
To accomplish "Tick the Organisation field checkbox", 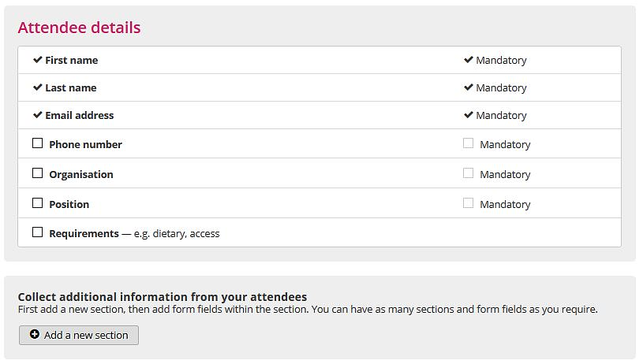I will pos(37,173).
